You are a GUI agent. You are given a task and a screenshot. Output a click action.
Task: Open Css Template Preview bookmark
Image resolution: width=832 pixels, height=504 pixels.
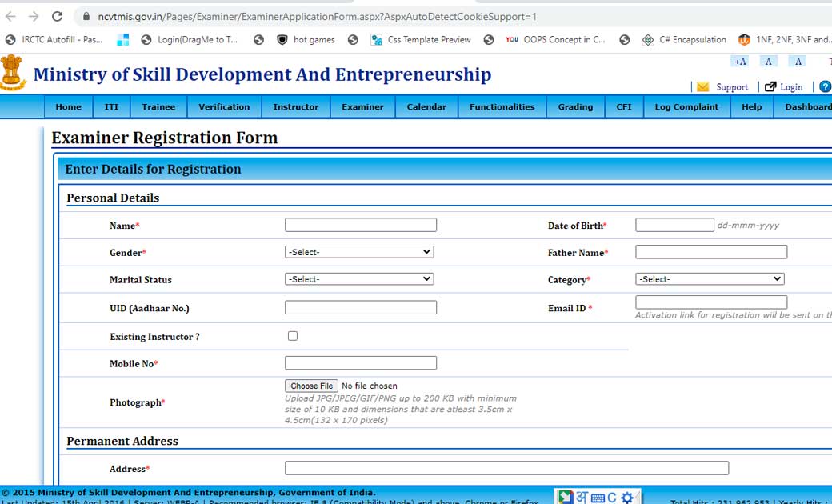coord(421,40)
